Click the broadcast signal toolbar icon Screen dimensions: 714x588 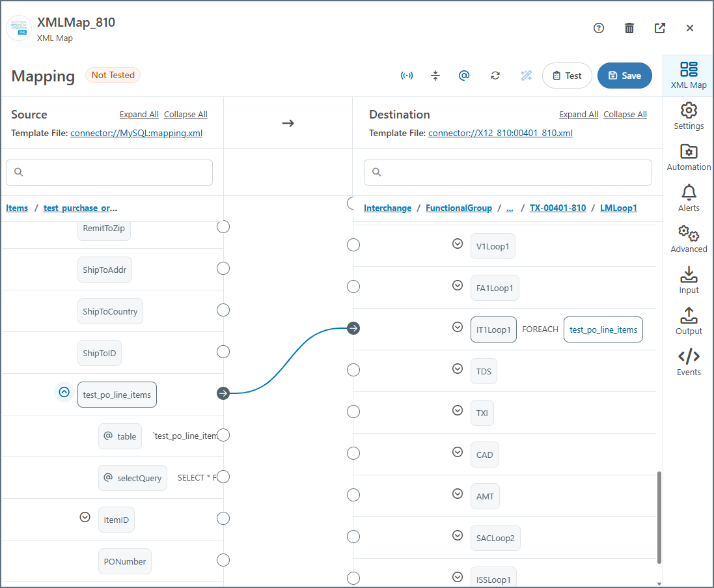click(407, 76)
